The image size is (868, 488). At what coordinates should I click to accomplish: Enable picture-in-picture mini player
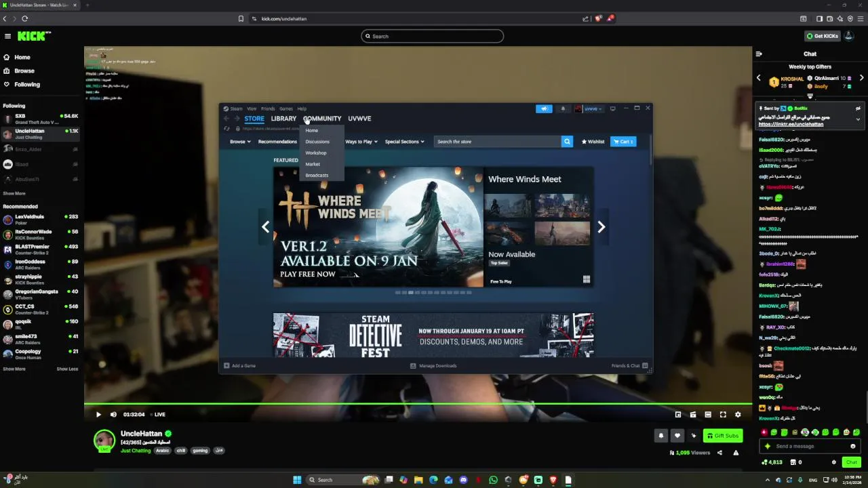pyautogui.click(x=678, y=414)
